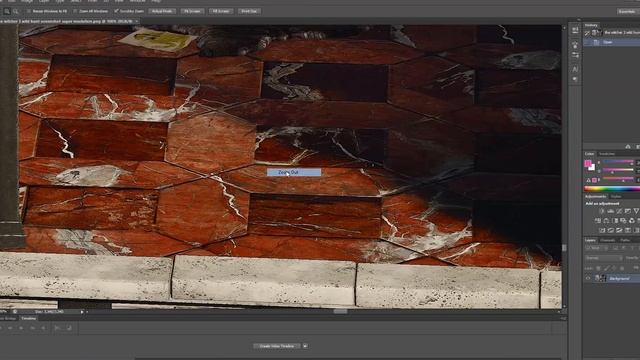Add a Color Balance adjustment
This screenshot has height=360, width=640.
pos(606,220)
